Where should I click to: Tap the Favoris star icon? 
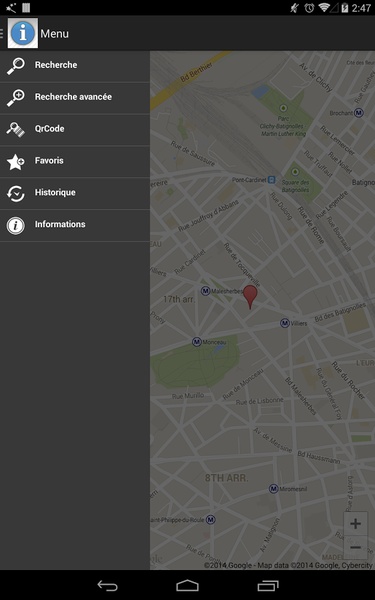[16, 161]
